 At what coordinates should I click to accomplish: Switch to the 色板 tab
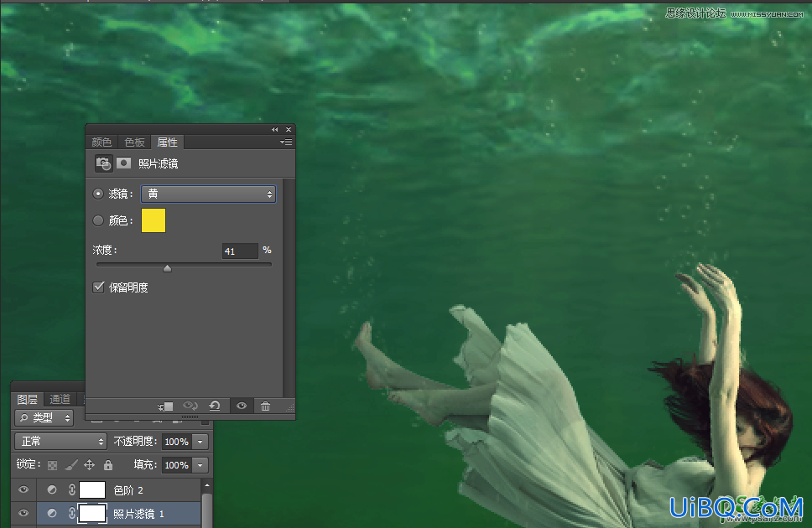[134, 142]
